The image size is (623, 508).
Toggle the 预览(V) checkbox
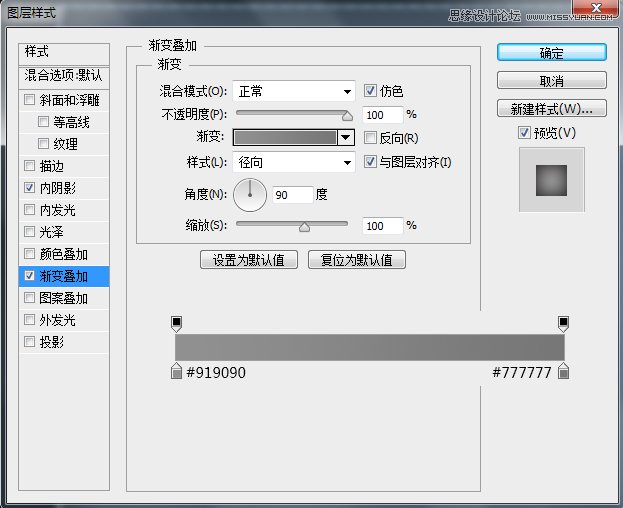[524, 132]
